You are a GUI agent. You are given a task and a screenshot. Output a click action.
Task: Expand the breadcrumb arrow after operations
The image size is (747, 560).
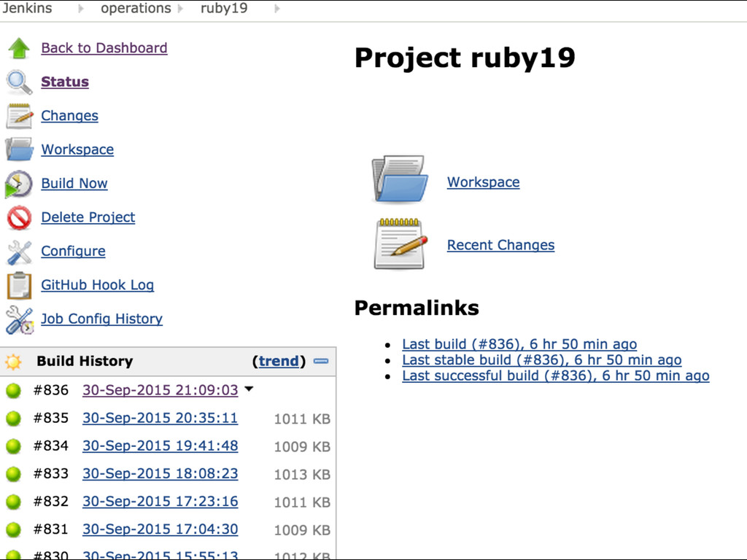click(x=181, y=9)
